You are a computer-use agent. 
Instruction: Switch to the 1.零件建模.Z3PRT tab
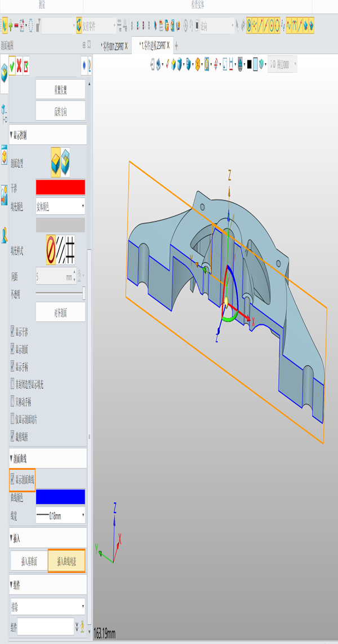coord(152,46)
